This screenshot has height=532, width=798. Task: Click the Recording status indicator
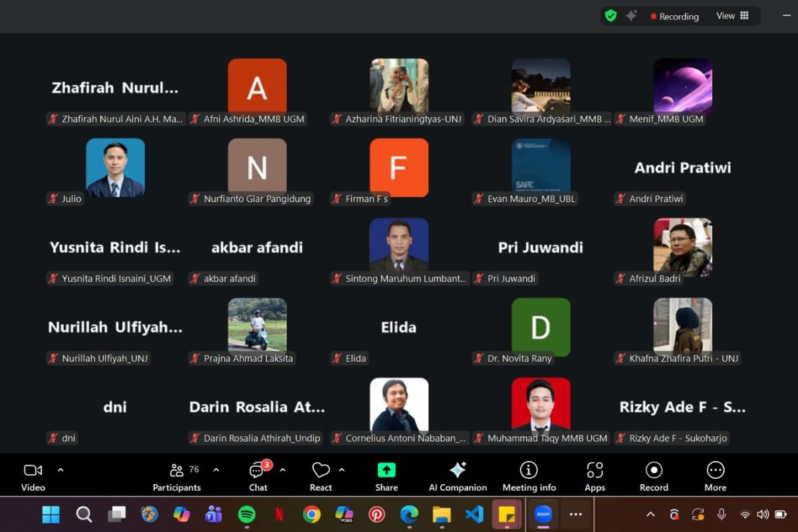click(x=674, y=17)
